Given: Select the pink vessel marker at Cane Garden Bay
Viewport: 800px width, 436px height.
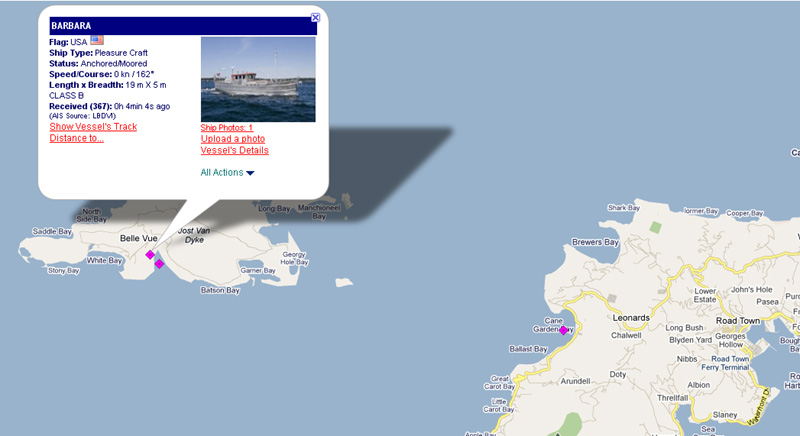Looking at the screenshot, I should tap(563, 330).
